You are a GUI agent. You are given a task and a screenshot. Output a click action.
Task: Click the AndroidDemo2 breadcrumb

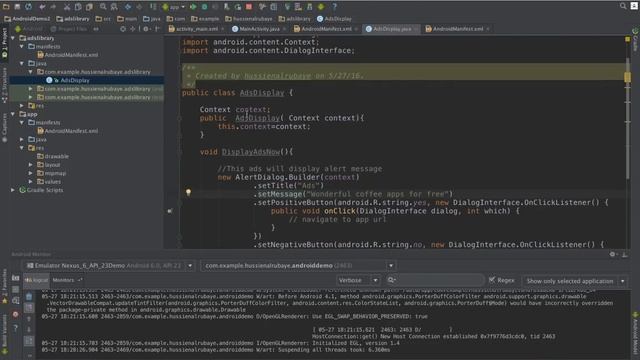click(x=27, y=19)
